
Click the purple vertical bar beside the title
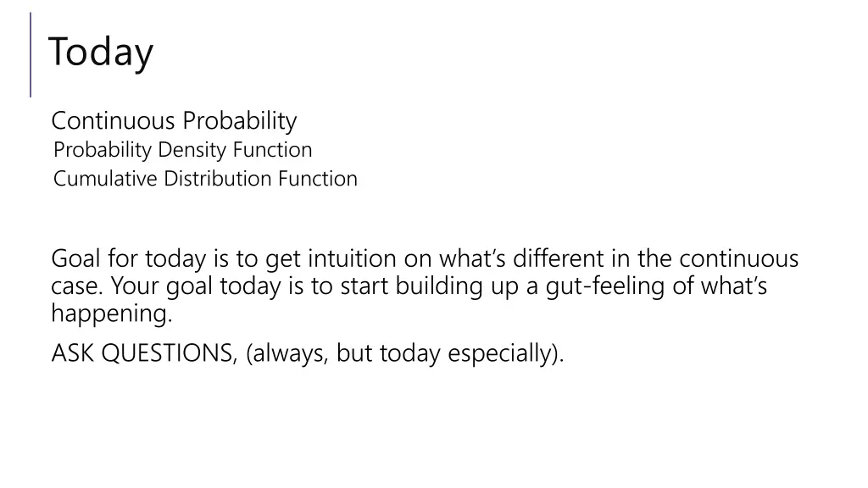[x=31, y=55]
